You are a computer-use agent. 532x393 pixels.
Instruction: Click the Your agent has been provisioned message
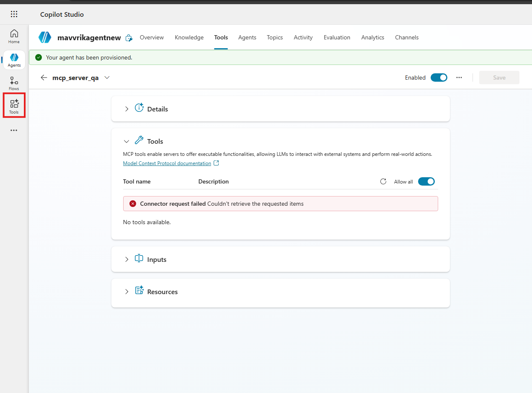tap(89, 57)
